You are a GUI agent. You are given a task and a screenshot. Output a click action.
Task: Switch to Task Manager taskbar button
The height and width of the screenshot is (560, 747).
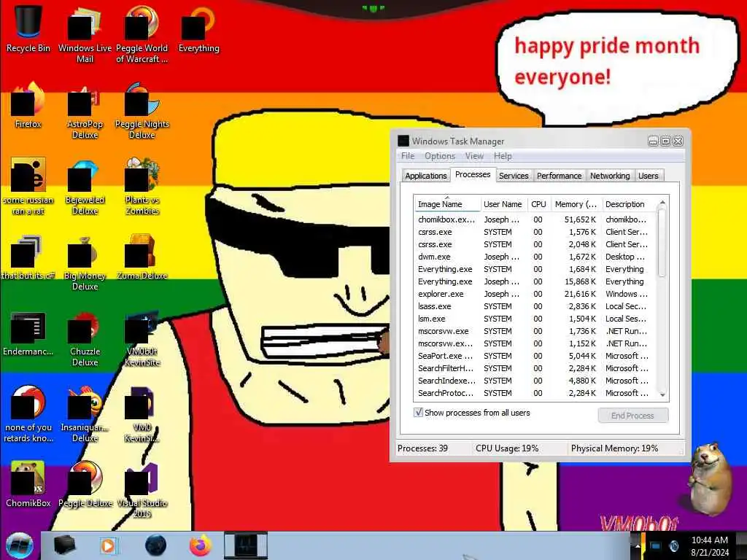coord(246,545)
